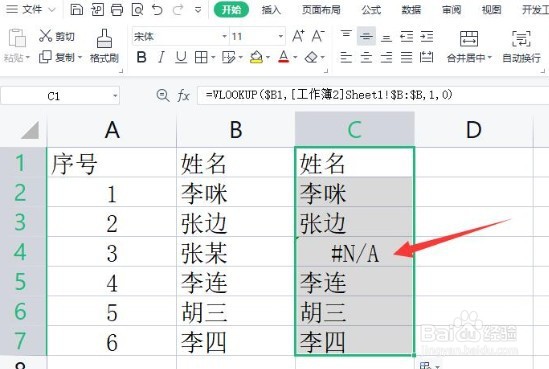The image size is (549, 369).
Task: Apply yellow fill color bucket
Action: coord(256,57)
